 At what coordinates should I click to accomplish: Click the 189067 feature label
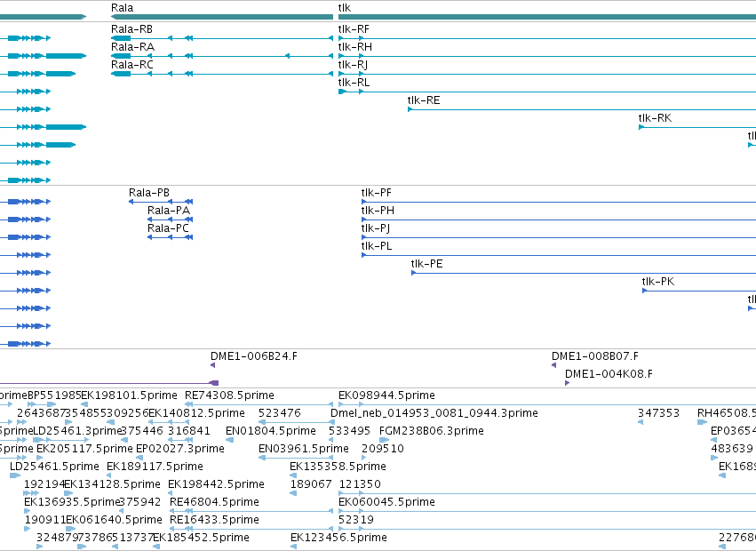311,484
